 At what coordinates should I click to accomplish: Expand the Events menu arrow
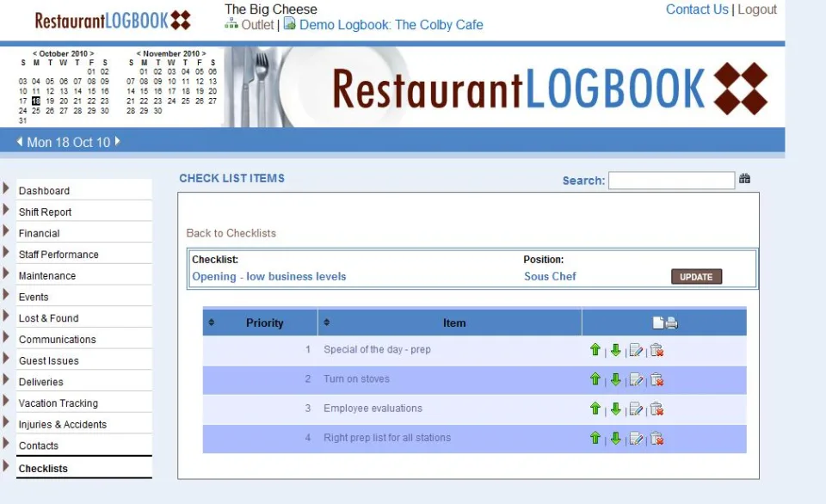(x=6, y=294)
